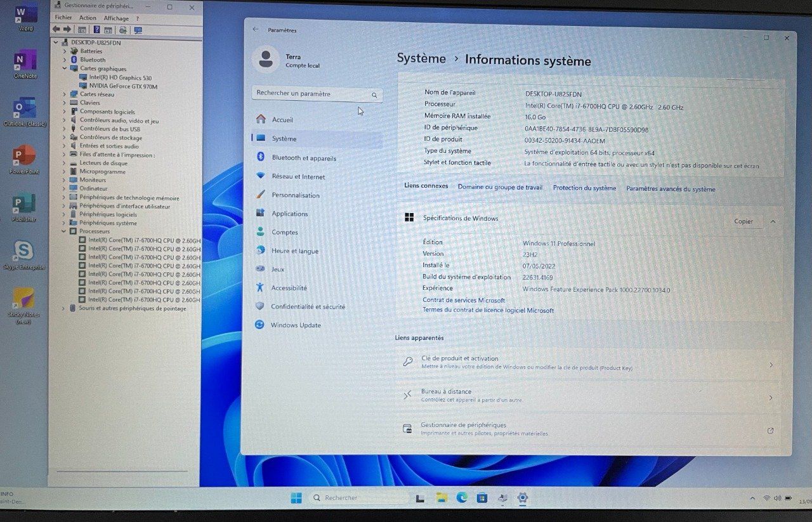812x522 pixels.
Task: Open external-link icon beside Gestionnaire de périphériques
Action: [x=770, y=431]
